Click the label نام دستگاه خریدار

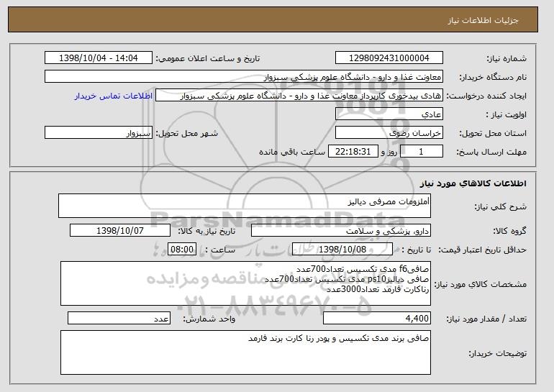[493, 77]
